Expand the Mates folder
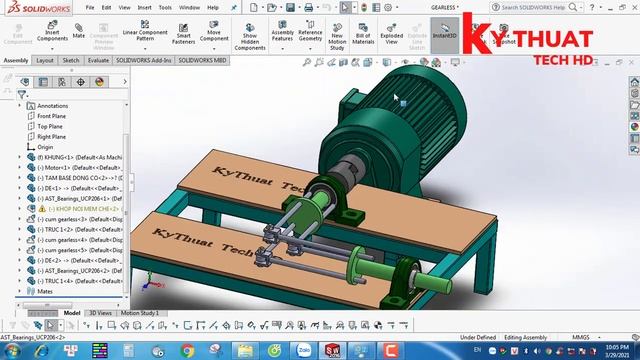This screenshot has height=360, width=640. (x=19, y=291)
